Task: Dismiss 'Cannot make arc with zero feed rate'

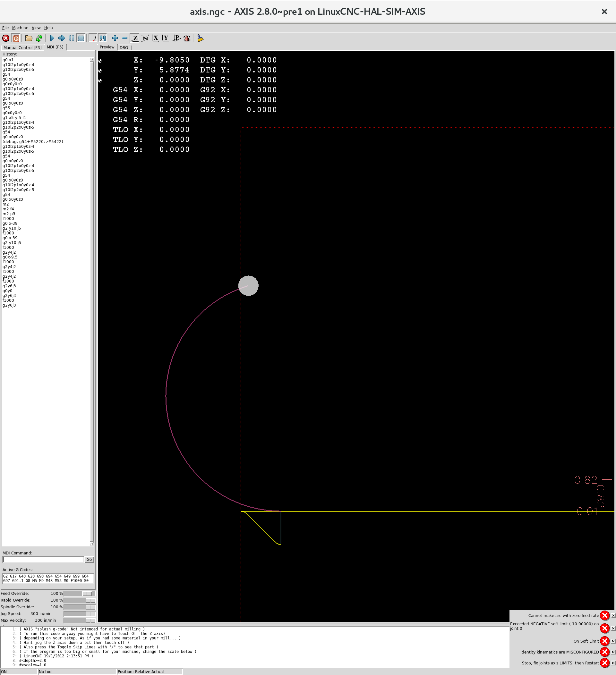Action: coord(613,615)
